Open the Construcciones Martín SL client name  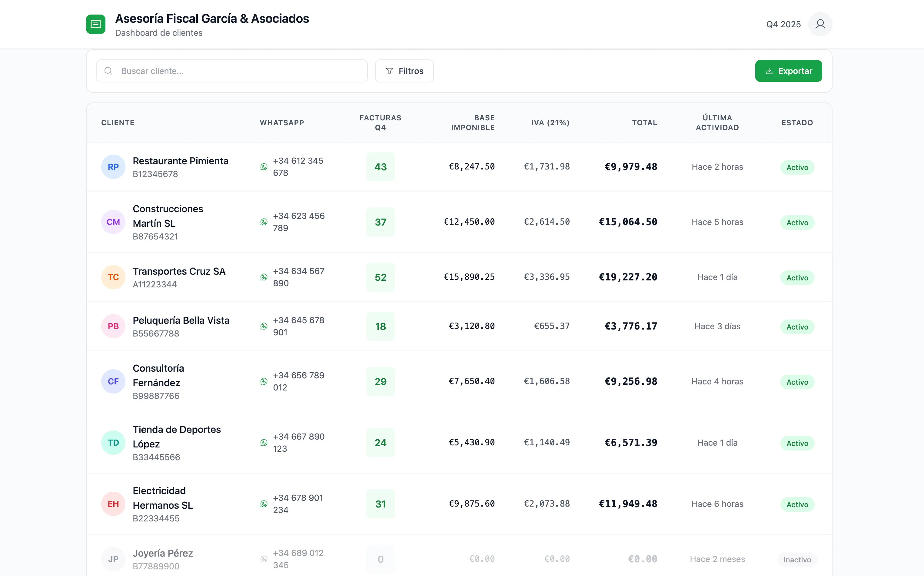tap(168, 216)
